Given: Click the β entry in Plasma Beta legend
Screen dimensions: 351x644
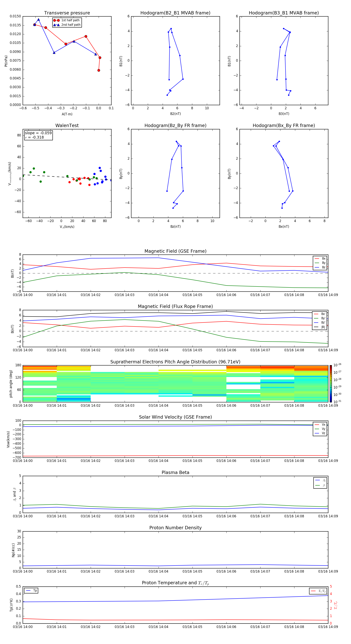Looking at the screenshot, I should (x=320, y=485).
